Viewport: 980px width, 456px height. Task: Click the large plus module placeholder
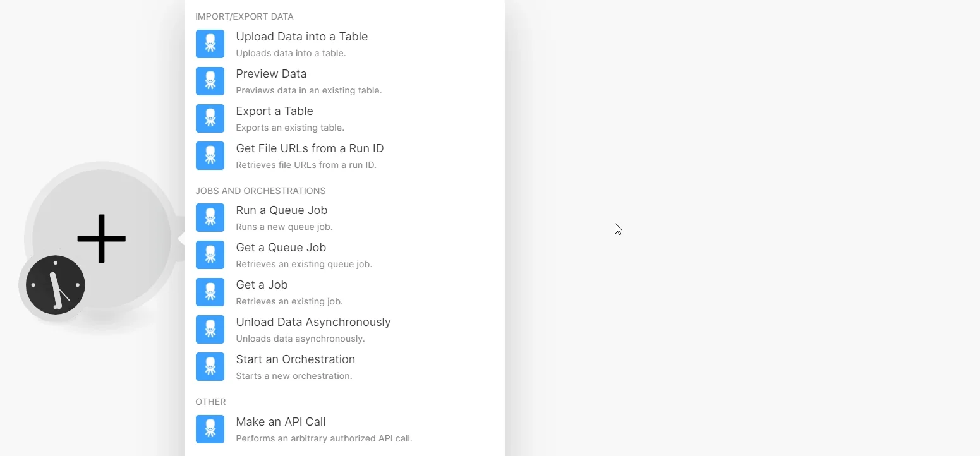point(102,239)
